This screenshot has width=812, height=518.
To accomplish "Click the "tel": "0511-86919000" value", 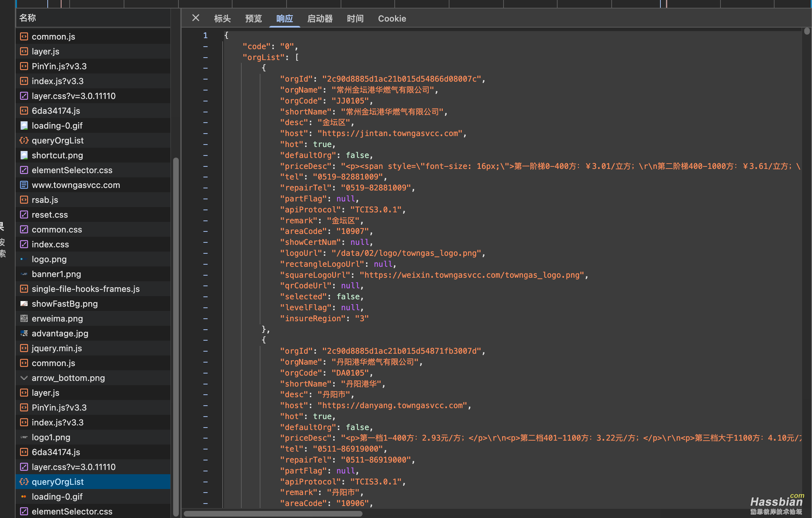I will [348, 449].
